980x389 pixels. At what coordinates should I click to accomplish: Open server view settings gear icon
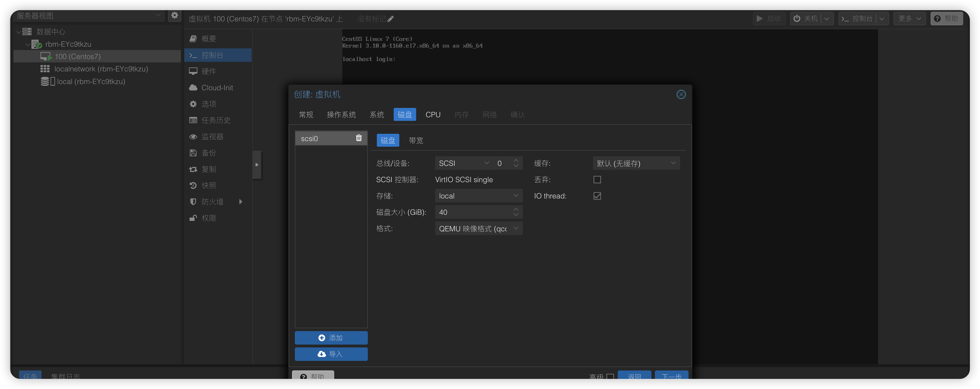tap(174, 16)
